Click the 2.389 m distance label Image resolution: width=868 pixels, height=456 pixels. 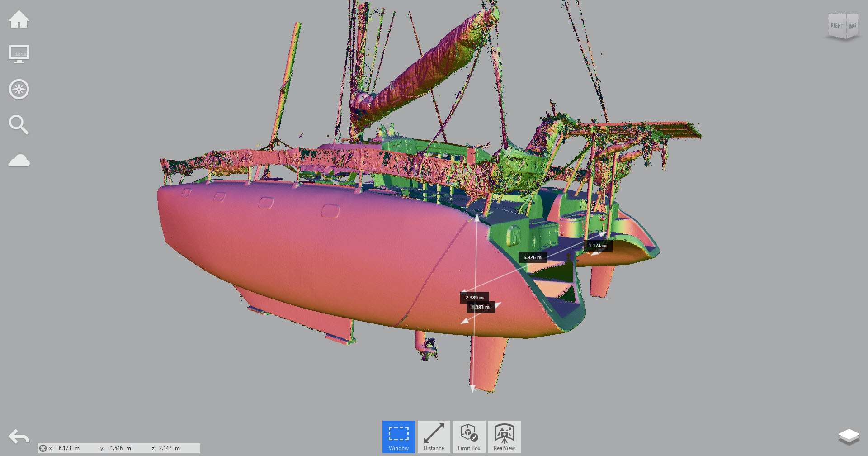474,298
